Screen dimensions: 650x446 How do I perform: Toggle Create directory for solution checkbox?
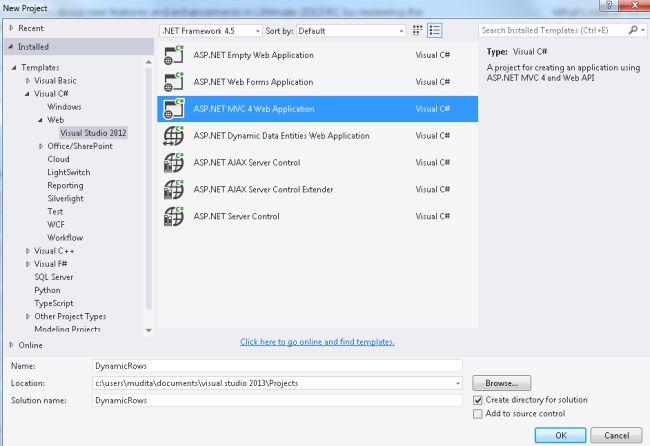[x=478, y=400]
